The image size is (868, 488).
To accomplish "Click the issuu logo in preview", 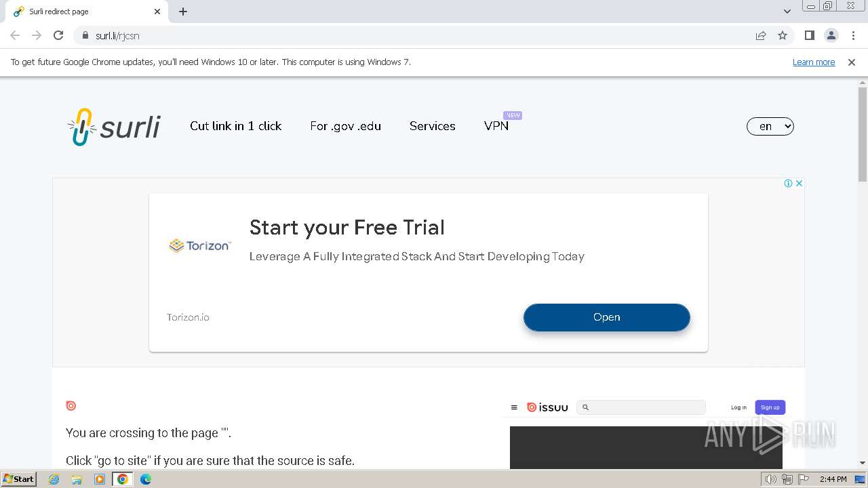I will tap(547, 407).
